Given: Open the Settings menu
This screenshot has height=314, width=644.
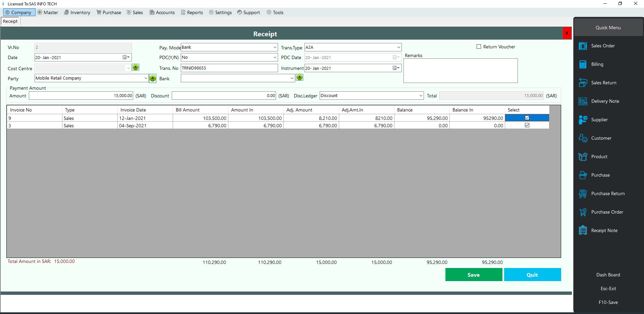Looking at the screenshot, I should pyautogui.click(x=220, y=12).
